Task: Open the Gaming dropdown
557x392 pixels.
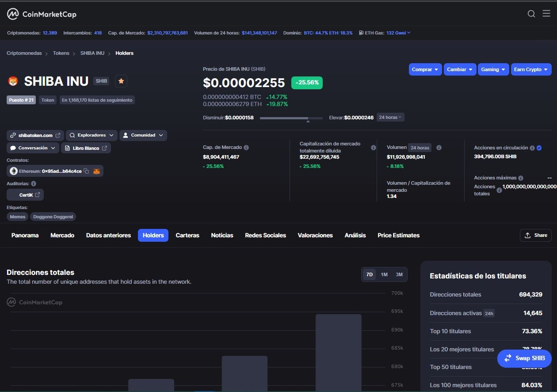Action: coord(494,69)
